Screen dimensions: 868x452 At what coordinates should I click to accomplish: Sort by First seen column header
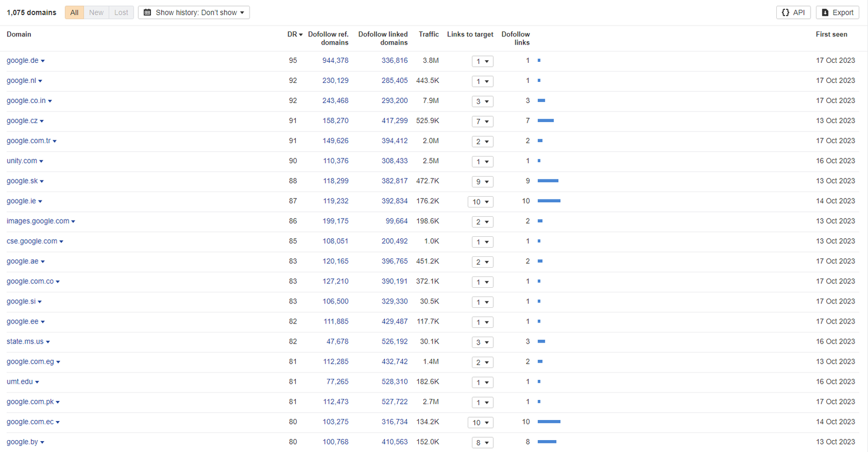[831, 34]
